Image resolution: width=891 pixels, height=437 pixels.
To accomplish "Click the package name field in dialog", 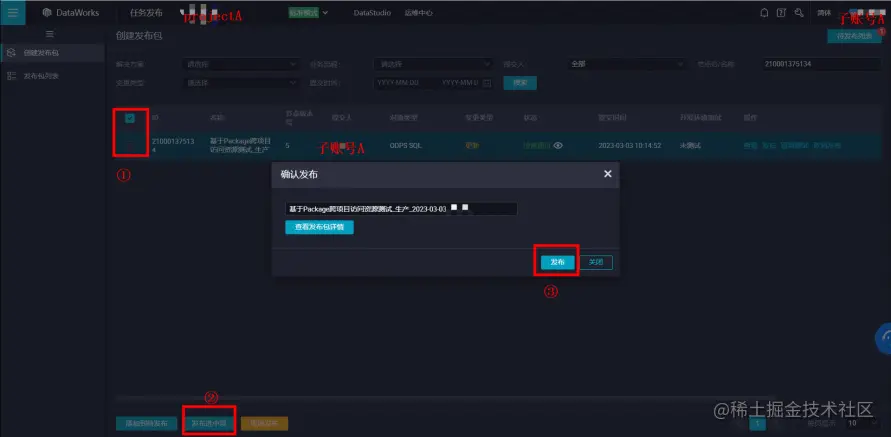I will pyautogui.click(x=401, y=209).
